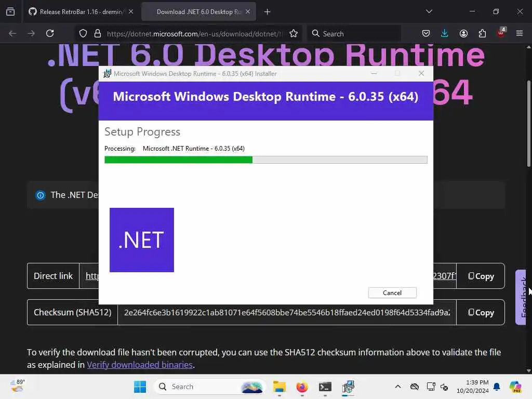The image size is (532, 399).
Task: Switch to the Release RetroBar 1.16 tab
Action: (81, 12)
